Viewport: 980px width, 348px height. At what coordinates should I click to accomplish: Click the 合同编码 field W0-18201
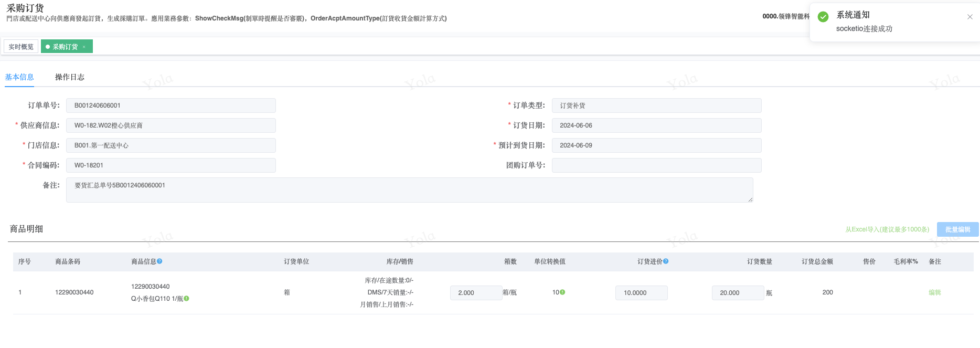tap(171, 165)
